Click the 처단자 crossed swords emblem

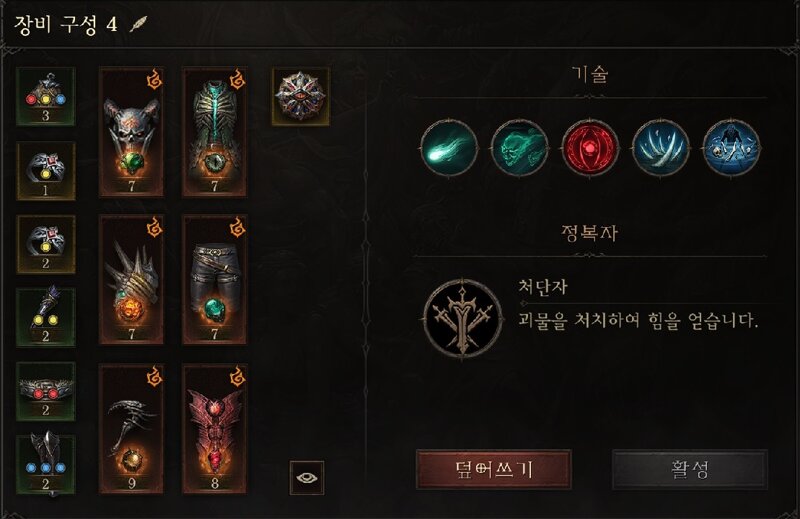point(463,318)
